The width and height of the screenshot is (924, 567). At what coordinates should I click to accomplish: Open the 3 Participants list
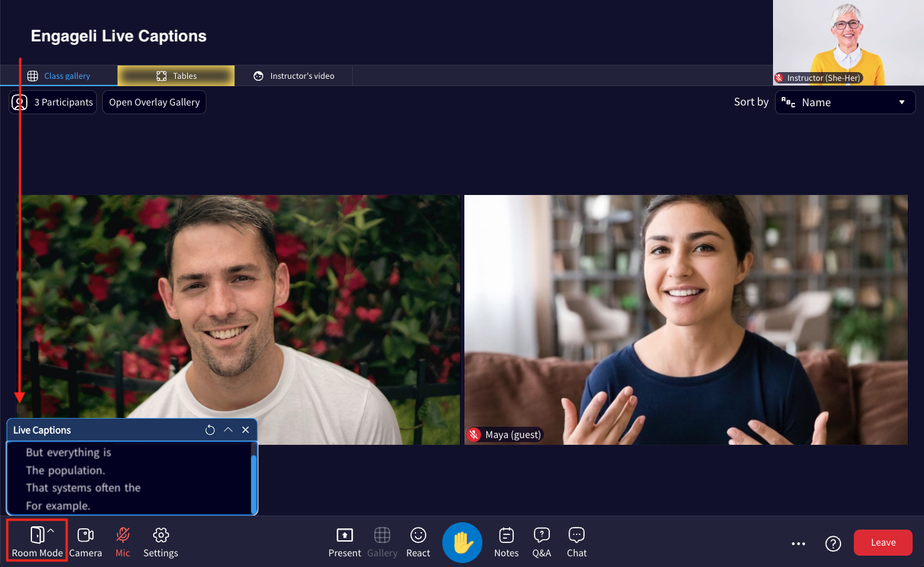pos(53,102)
